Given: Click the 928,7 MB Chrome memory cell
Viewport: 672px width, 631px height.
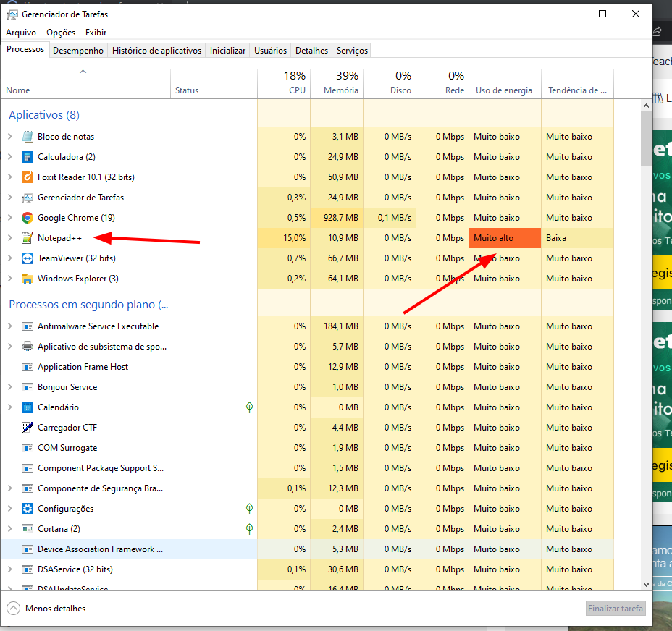Looking at the screenshot, I should [337, 218].
